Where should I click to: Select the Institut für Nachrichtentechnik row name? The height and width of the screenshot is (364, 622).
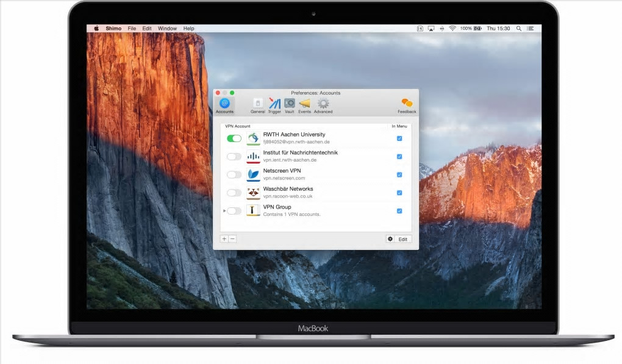[x=300, y=152]
